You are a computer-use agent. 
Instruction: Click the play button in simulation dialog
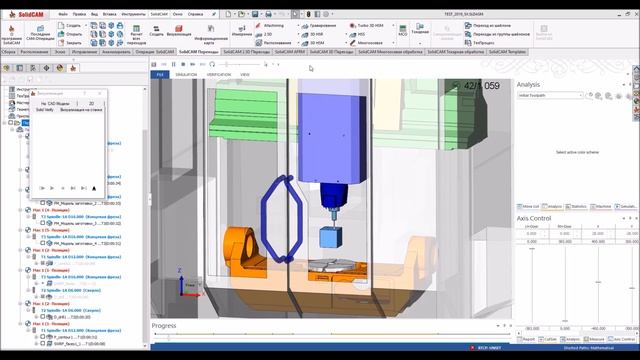[52, 188]
